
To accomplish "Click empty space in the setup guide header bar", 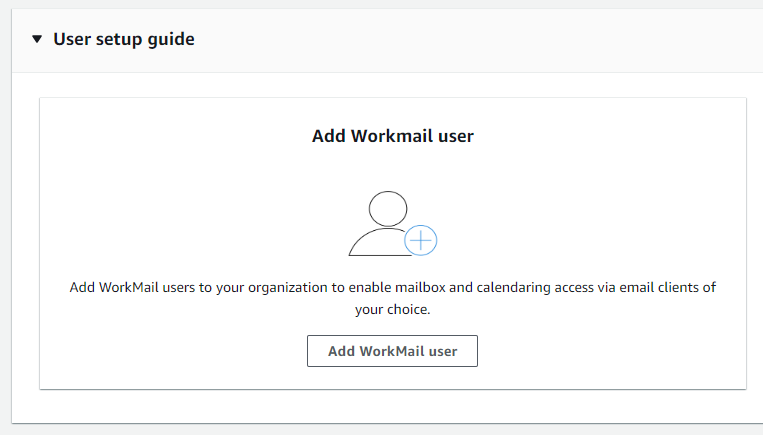I will [x=480, y=40].
